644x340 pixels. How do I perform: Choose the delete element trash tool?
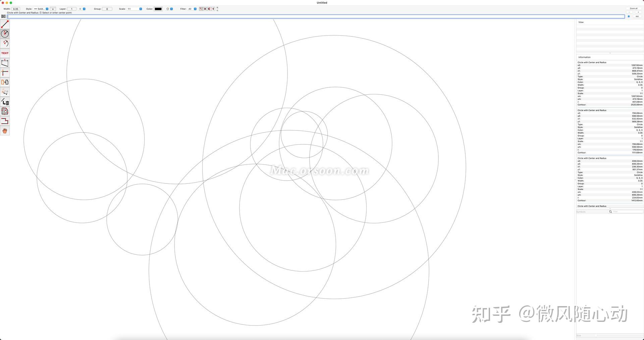pyautogui.click(x=5, y=102)
